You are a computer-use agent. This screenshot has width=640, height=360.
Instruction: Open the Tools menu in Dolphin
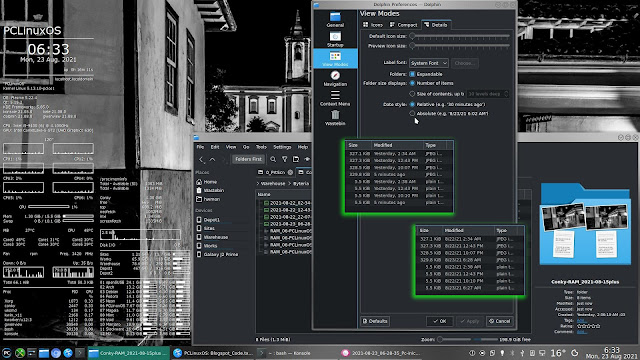(261, 147)
